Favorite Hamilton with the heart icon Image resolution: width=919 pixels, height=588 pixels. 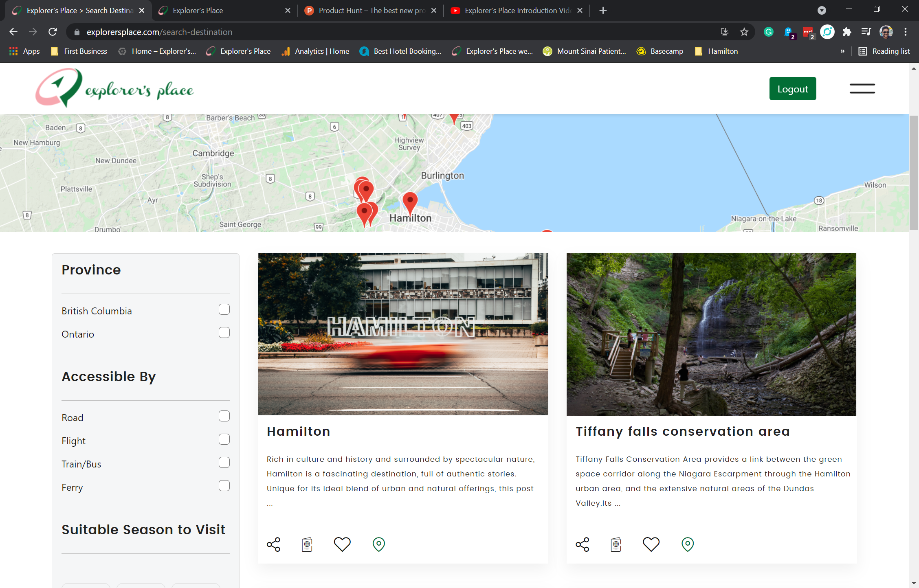342,544
